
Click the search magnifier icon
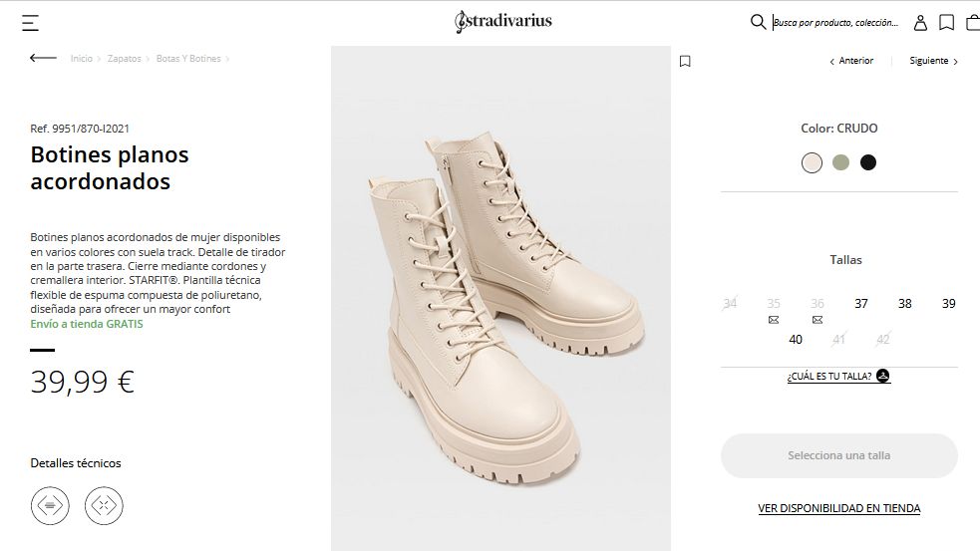pyautogui.click(x=758, y=22)
